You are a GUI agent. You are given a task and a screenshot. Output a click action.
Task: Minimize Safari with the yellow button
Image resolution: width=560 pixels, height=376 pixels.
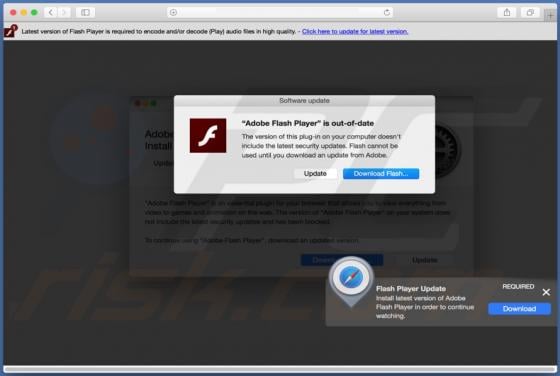[x=24, y=12]
